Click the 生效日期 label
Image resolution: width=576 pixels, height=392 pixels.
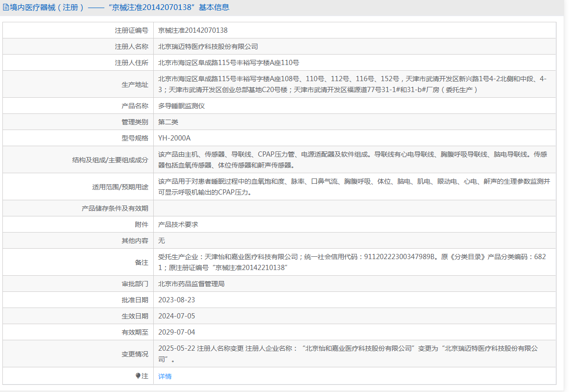(x=135, y=316)
